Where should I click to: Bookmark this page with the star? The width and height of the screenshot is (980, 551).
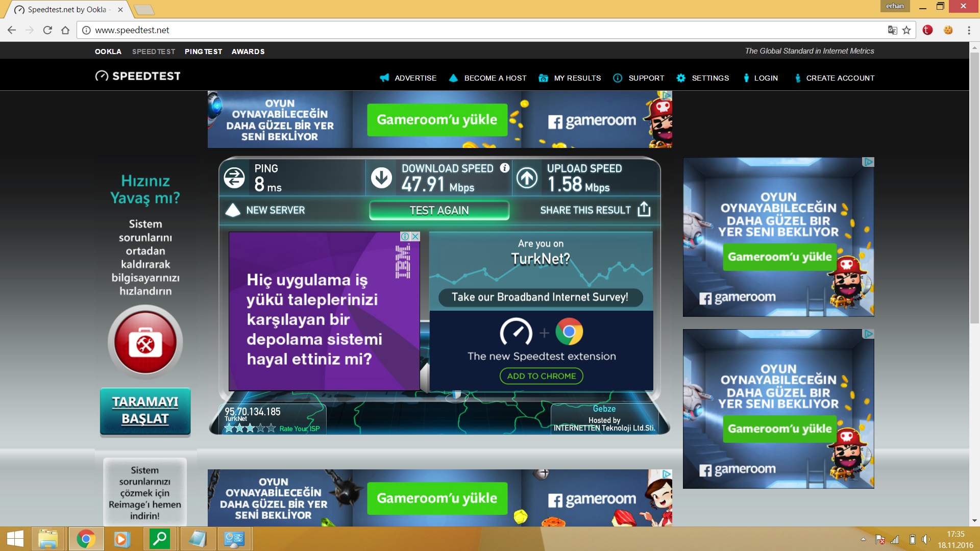click(x=906, y=30)
